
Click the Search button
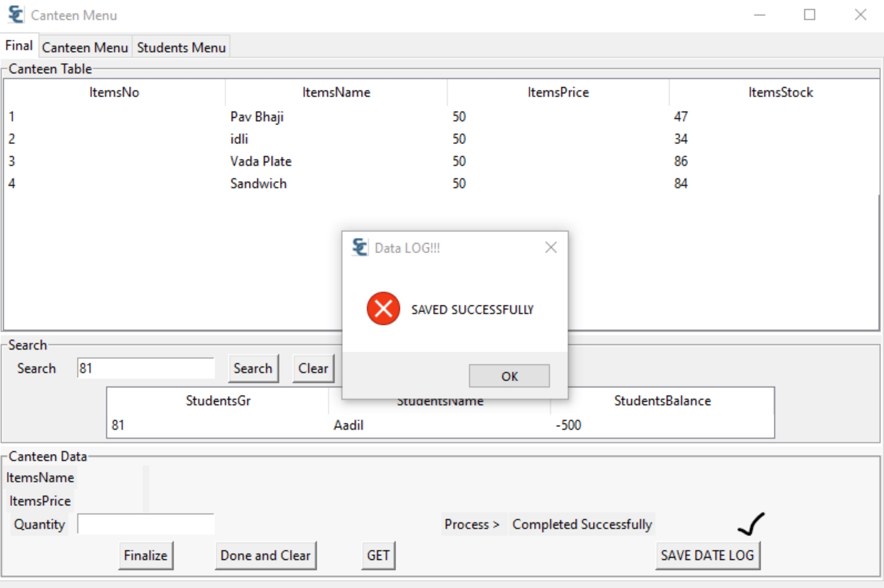[253, 368]
